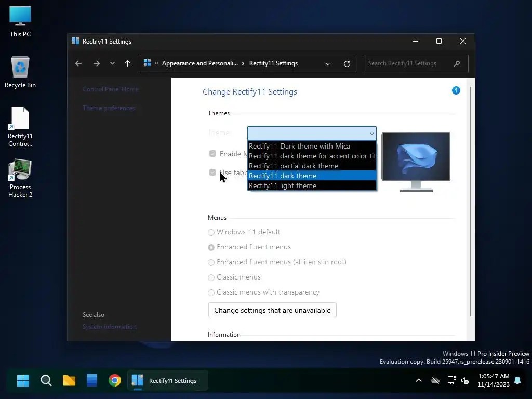Click the Rectify11 Settings breadcrumb

click(x=273, y=63)
